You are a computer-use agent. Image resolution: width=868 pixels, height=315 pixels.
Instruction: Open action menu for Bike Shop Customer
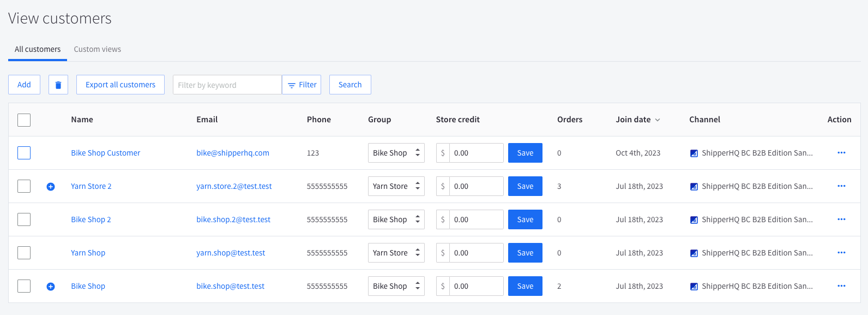tap(841, 153)
